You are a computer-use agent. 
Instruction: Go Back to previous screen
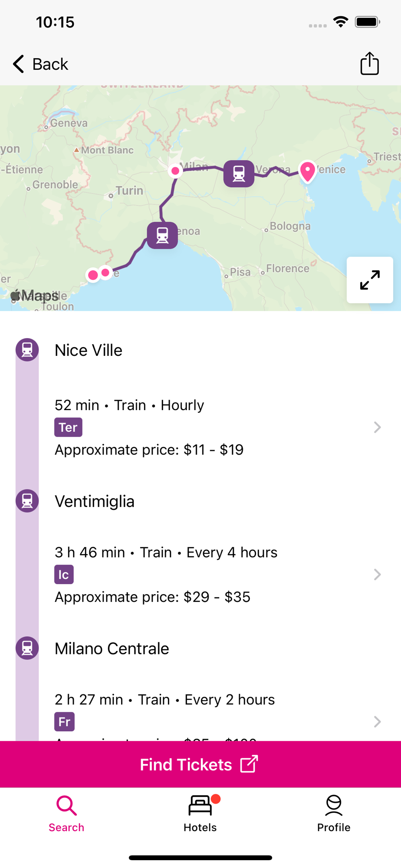40,64
